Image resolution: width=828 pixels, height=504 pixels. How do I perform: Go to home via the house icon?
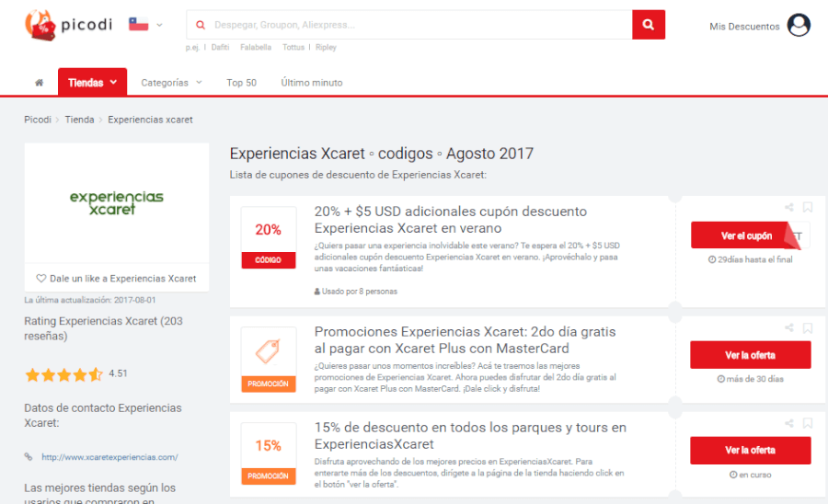40,83
